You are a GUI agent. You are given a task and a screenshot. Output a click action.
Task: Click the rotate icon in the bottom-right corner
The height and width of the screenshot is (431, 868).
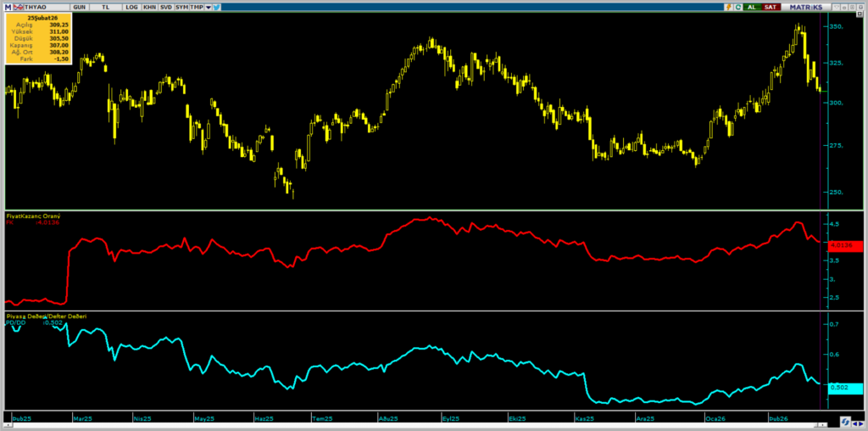pyautogui.click(x=846, y=422)
